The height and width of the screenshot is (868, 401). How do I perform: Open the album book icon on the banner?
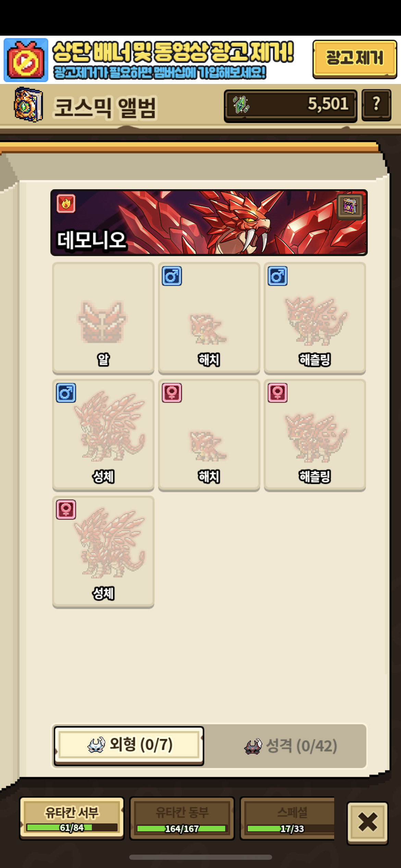click(350, 206)
